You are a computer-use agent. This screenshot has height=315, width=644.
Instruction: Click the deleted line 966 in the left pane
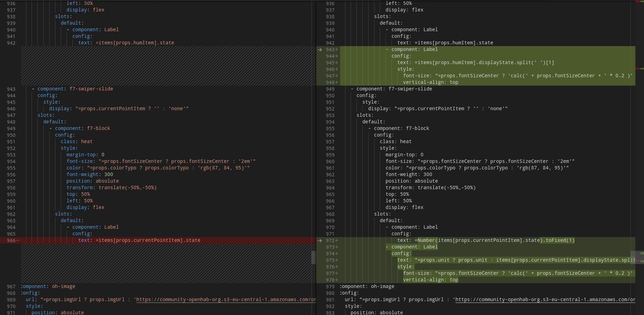pos(158,240)
